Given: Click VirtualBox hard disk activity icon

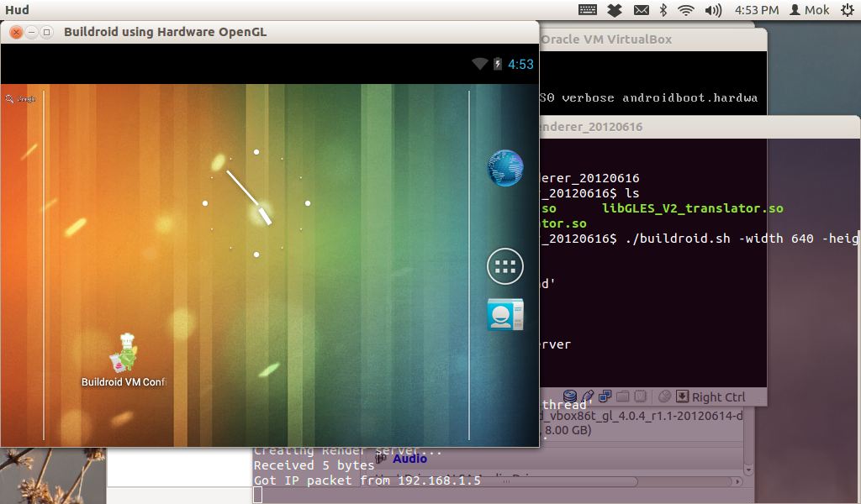Looking at the screenshot, I should coord(570,396).
